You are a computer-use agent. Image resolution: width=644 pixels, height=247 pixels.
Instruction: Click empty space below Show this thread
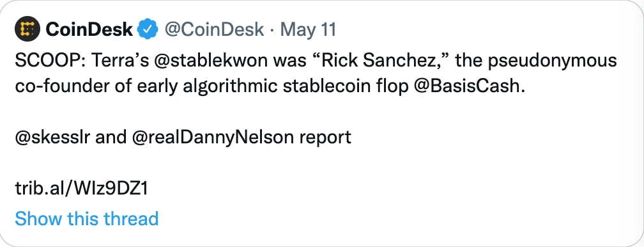click(322, 238)
